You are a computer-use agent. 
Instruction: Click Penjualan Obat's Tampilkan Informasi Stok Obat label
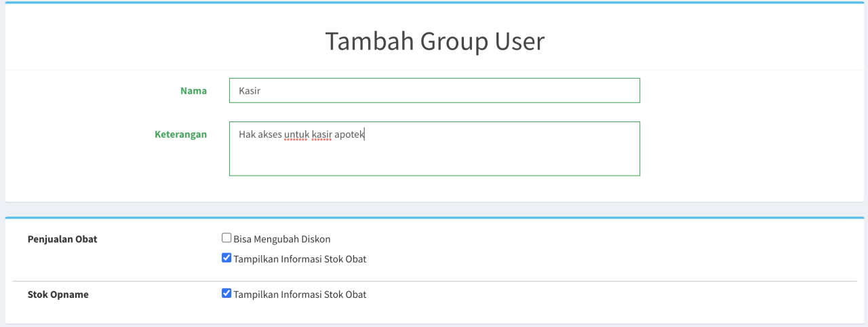300,259
